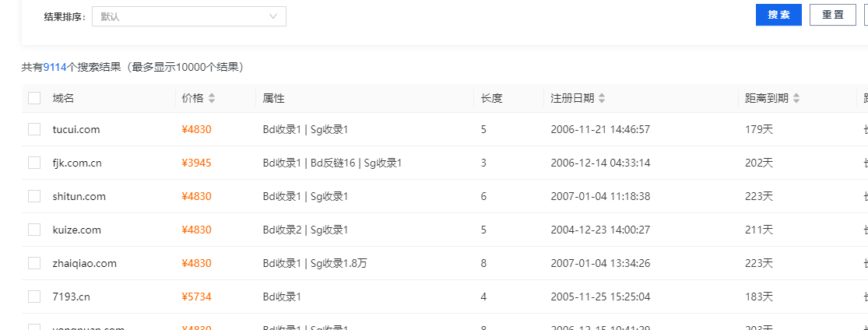The height and width of the screenshot is (330, 868).
Task: Click registration date 2007-01-04 13:34:26
Action: coord(601,263)
